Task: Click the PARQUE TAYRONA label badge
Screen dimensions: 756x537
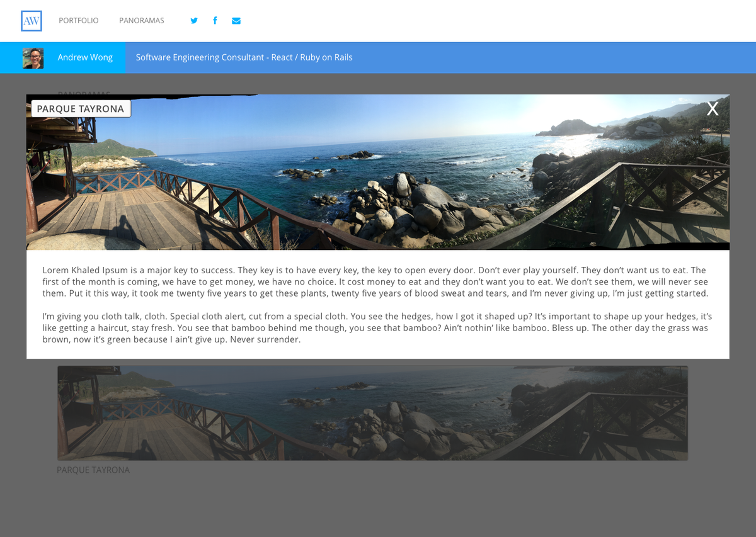Action: click(x=81, y=109)
